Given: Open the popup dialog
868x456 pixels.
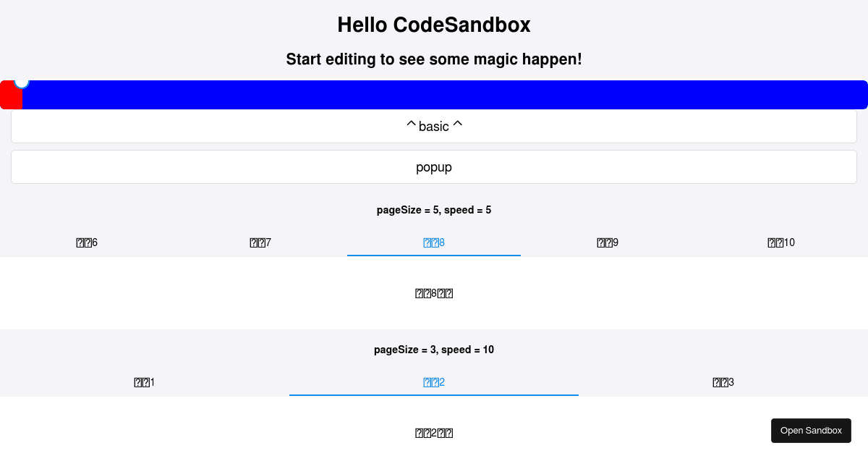Looking at the screenshot, I should (x=434, y=167).
